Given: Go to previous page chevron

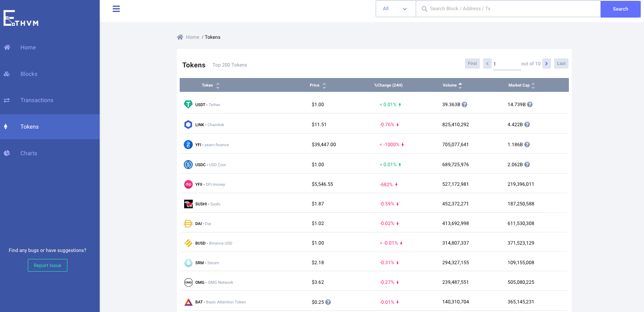Looking at the screenshot, I should click(487, 64).
